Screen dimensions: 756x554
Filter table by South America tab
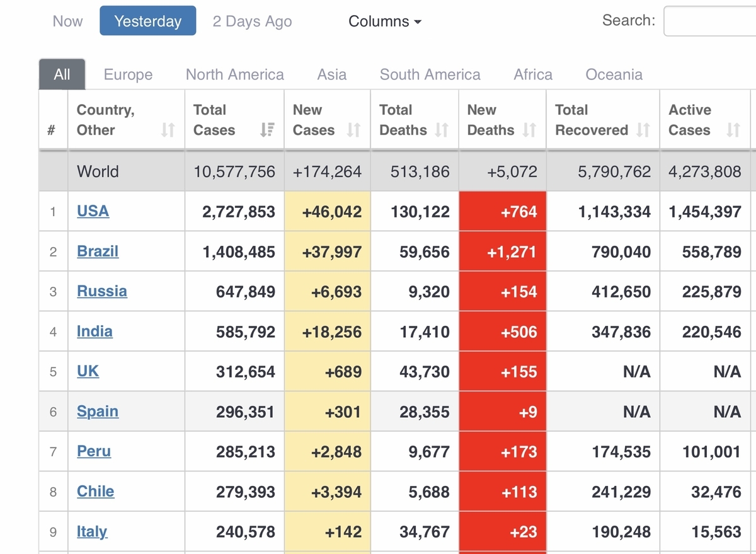[430, 74]
